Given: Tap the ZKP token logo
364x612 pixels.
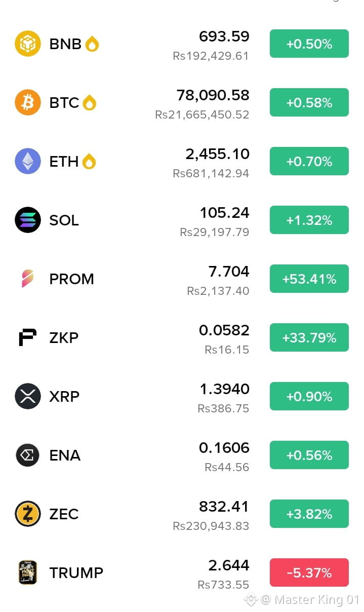Looking at the screenshot, I should point(27,337).
